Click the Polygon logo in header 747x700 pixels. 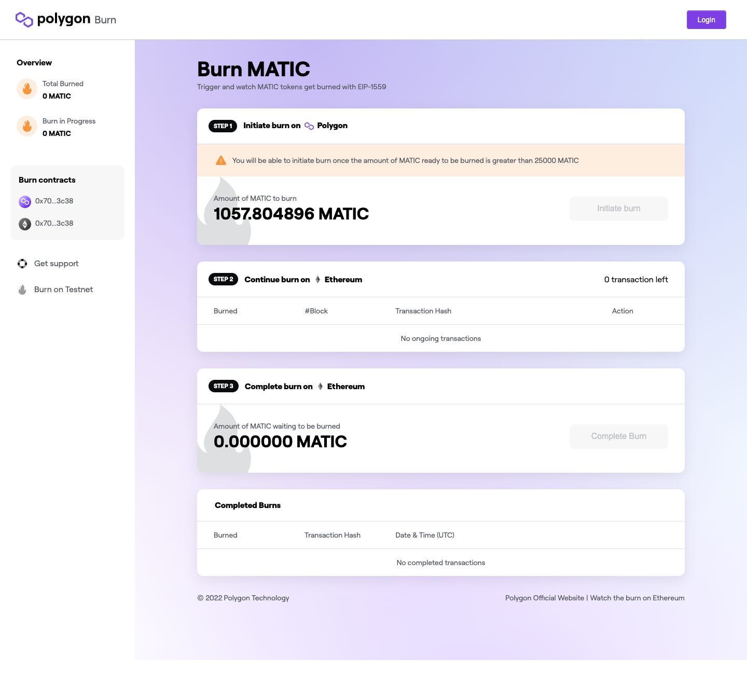(x=66, y=19)
